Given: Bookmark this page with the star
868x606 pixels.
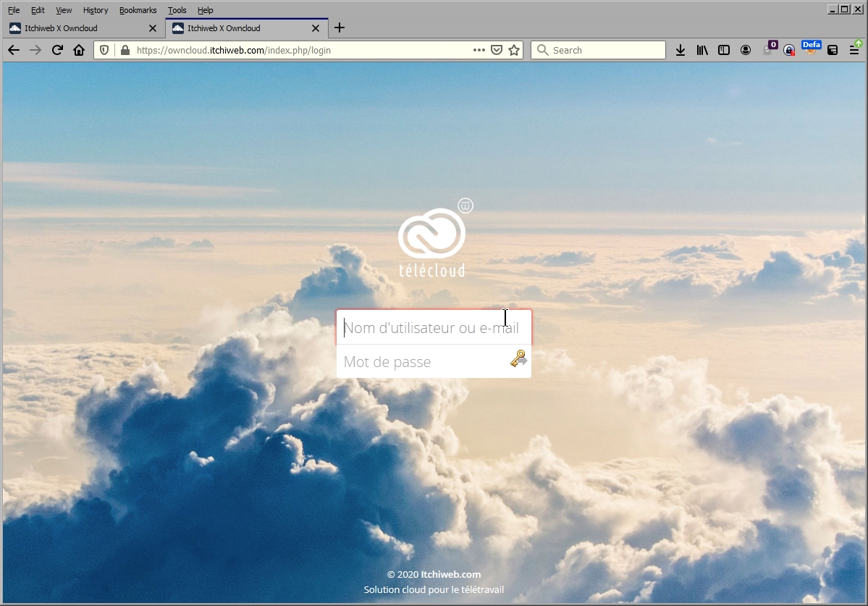Looking at the screenshot, I should coord(514,51).
